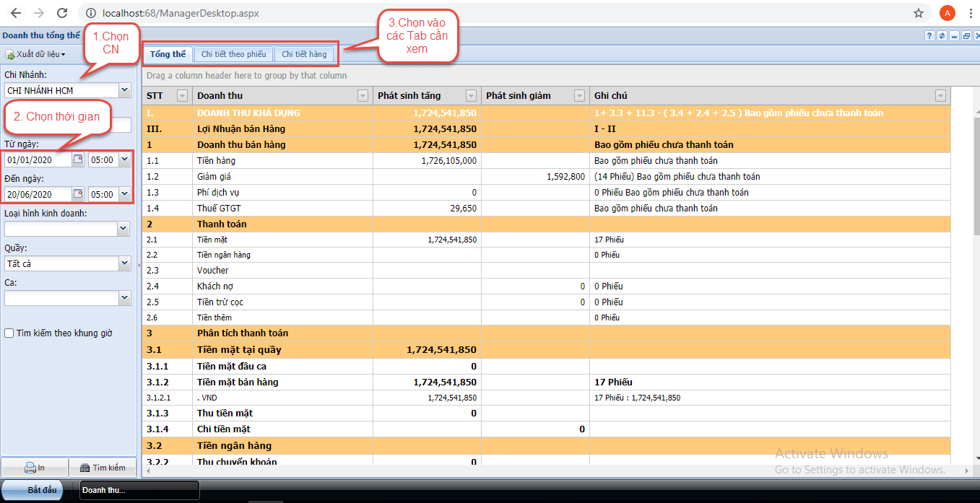Open the Đến ngày calendar picker
980x503 pixels.
[x=78, y=194]
